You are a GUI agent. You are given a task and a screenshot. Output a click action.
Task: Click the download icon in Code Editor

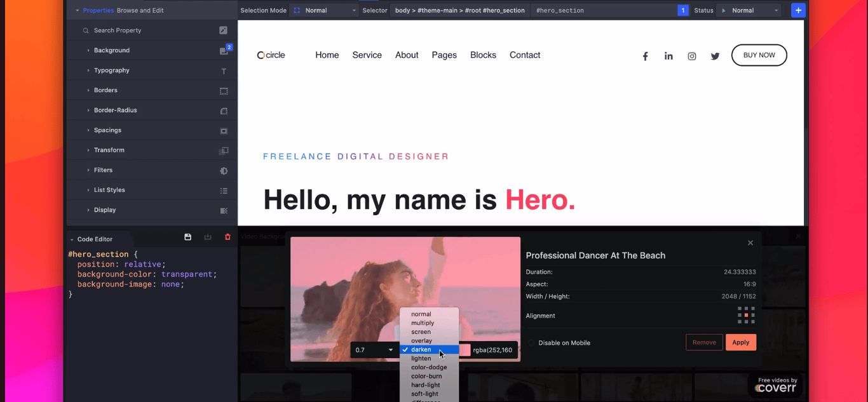[x=207, y=237]
